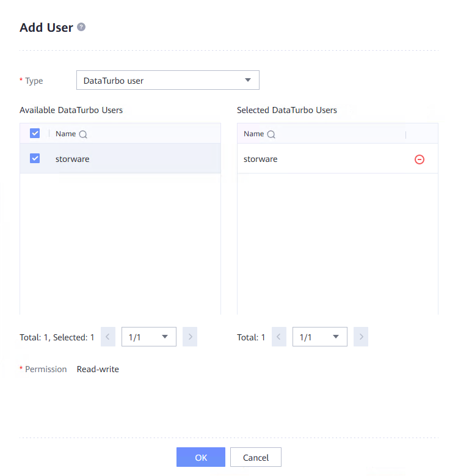Click the help icon beside Add User
The height and width of the screenshot is (476, 458).
coord(81,27)
